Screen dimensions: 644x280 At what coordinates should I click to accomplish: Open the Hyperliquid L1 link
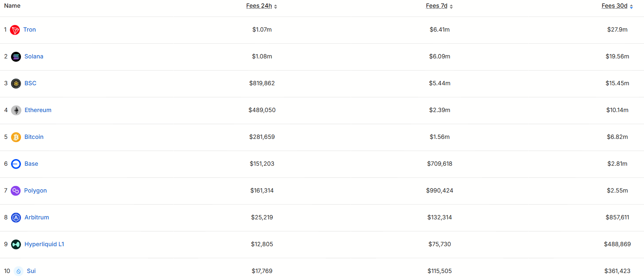pos(44,244)
